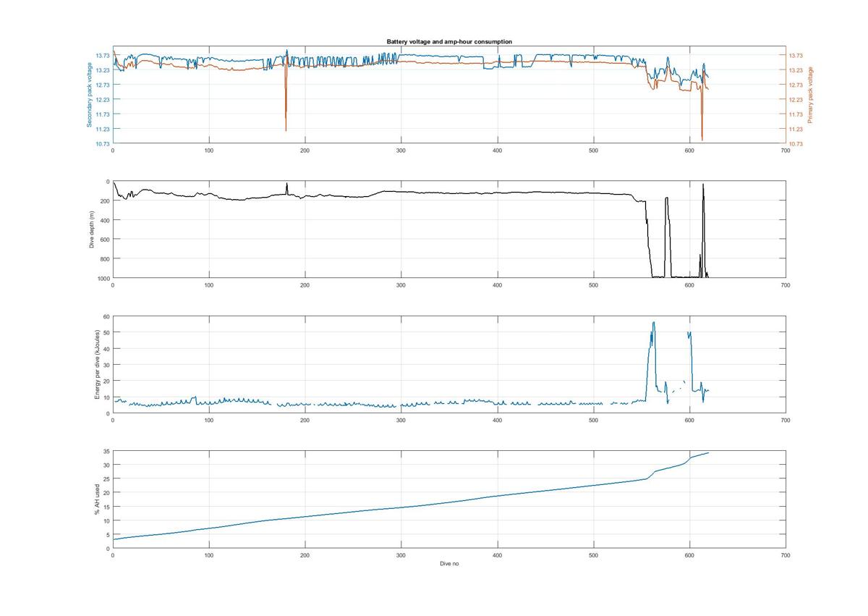This screenshot has width=868, height=616.
Task: Click the end of the % AH used curve
Action: [x=708, y=452]
